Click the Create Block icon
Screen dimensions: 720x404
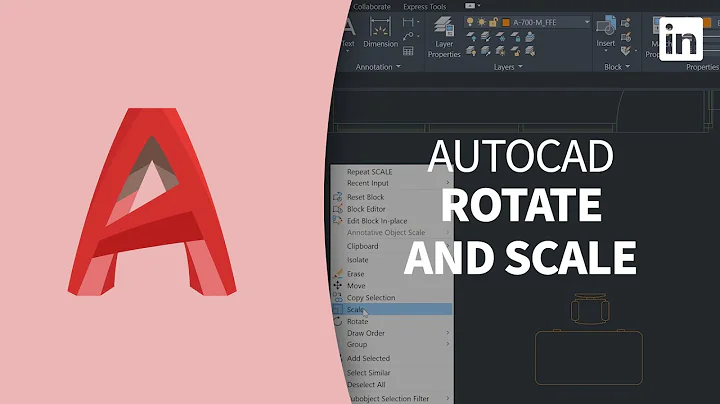(x=625, y=22)
